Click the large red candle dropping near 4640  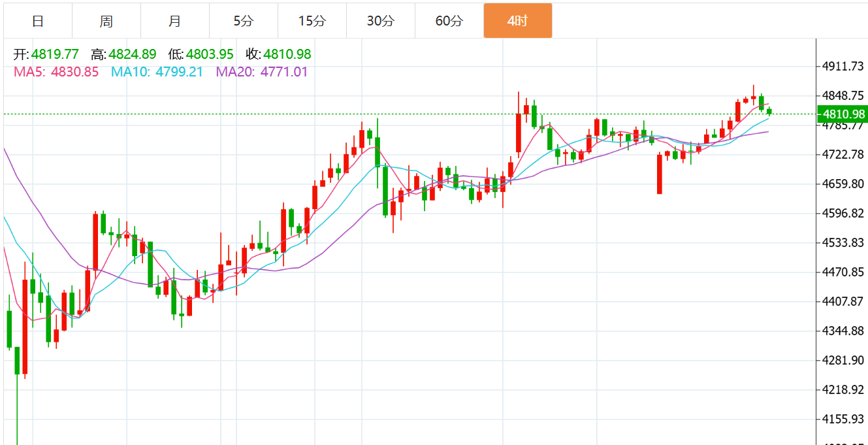click(x=660, y=174)
